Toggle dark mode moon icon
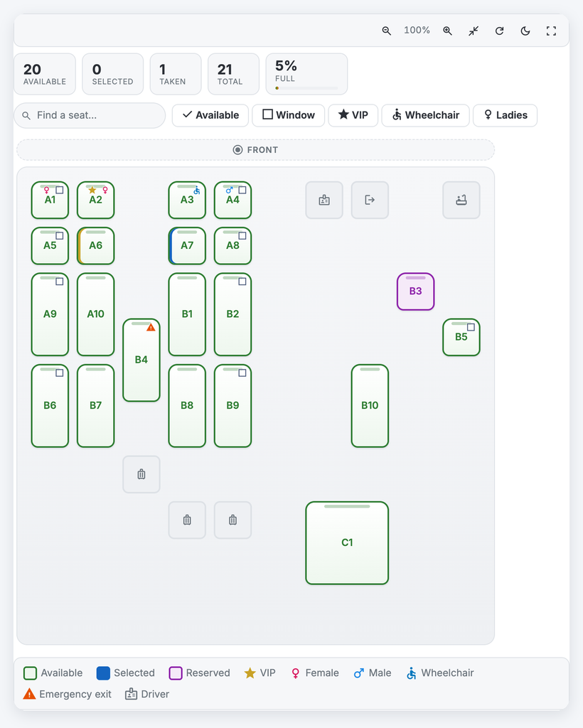Image resolution: width=583 pixels, height=728 pixels. click(525, 31)
